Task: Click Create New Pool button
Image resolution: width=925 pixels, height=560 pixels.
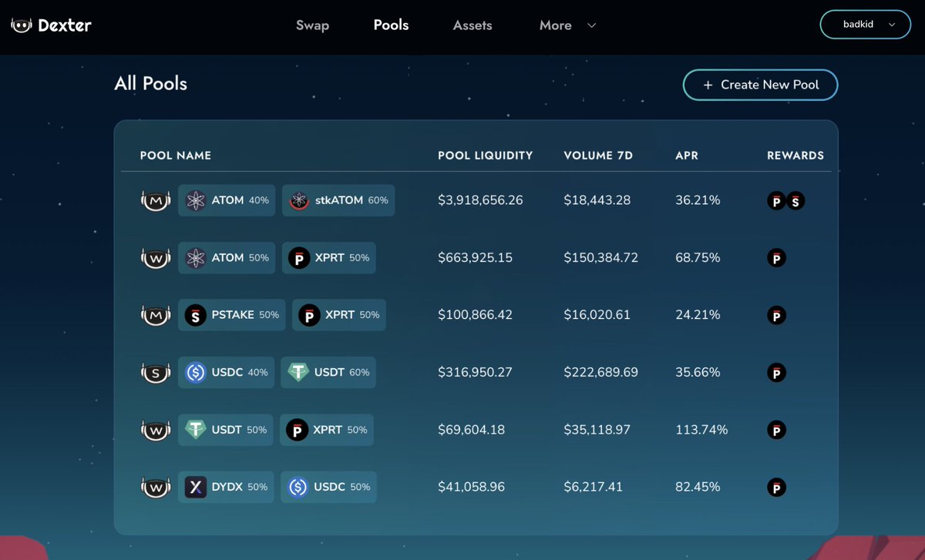Action: pyautogui.click(x=760, y=85)
